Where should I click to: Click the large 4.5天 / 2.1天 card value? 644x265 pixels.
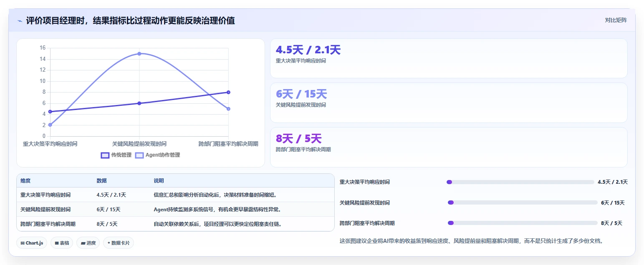(308, 50)
